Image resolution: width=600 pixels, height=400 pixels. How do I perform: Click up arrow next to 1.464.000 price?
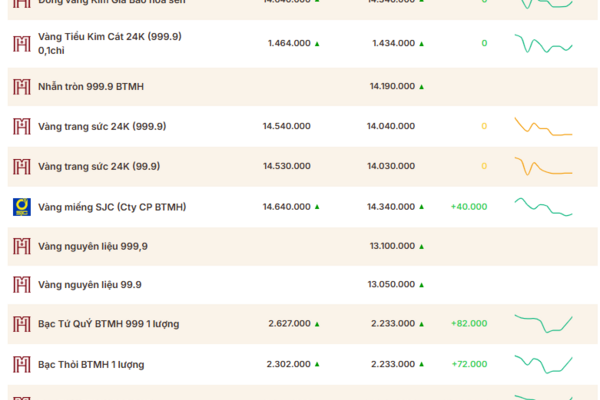pos(317,44)
